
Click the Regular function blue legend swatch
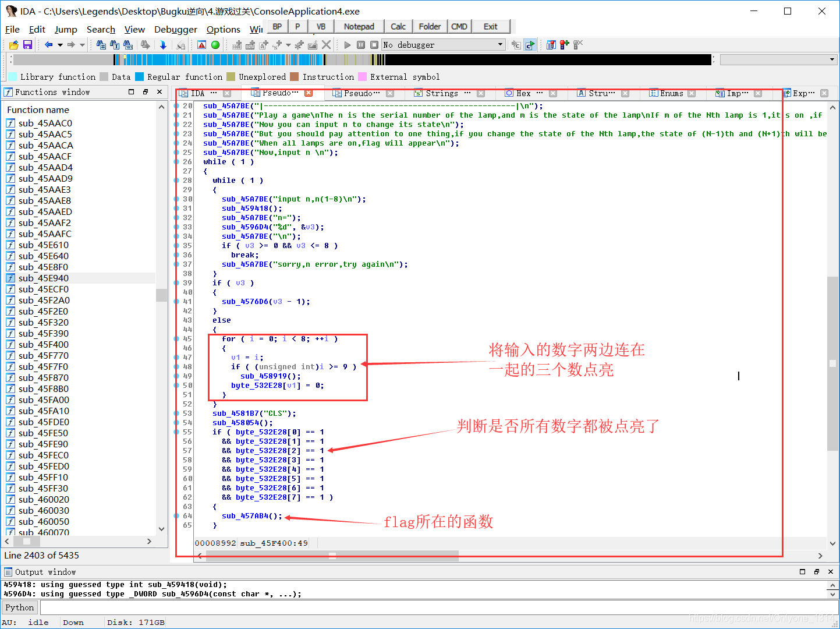[x=139, y=77]
